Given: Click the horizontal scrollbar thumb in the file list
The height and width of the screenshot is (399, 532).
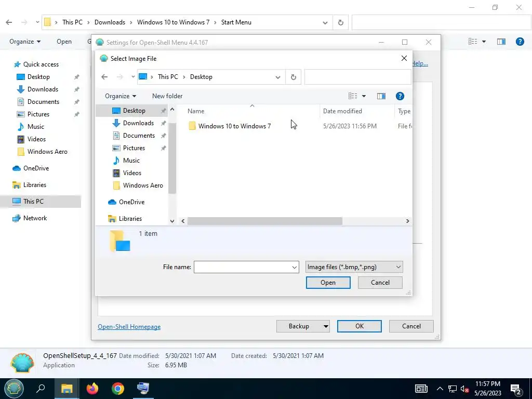Looking at the screenshot, I should click(x=264, y=221).
